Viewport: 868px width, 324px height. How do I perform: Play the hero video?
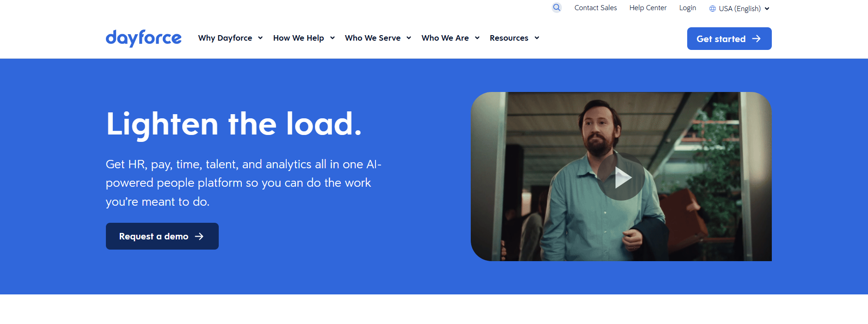pos(621,177)
